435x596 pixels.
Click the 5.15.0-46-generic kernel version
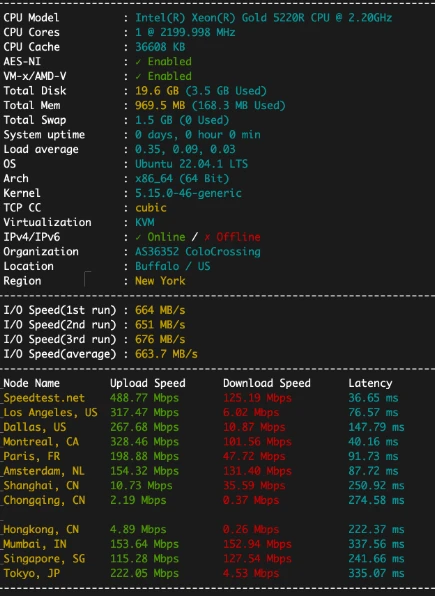click(x=188, y=193)
